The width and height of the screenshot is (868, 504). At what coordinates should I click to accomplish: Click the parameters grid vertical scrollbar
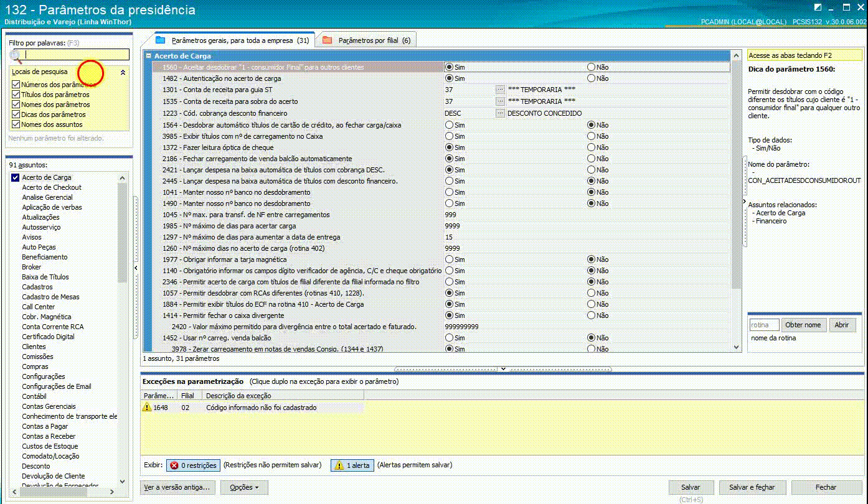(737, 174)
